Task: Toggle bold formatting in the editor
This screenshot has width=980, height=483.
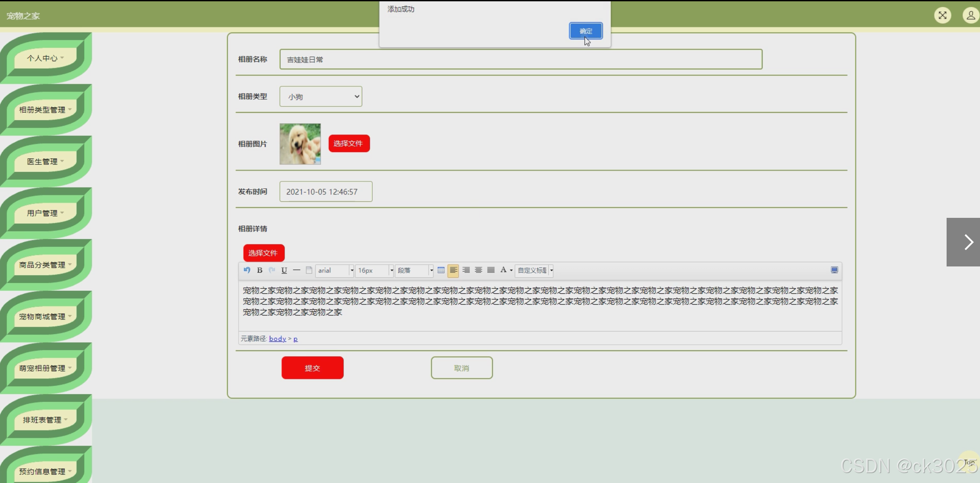Action: click(x=259, y=270)
